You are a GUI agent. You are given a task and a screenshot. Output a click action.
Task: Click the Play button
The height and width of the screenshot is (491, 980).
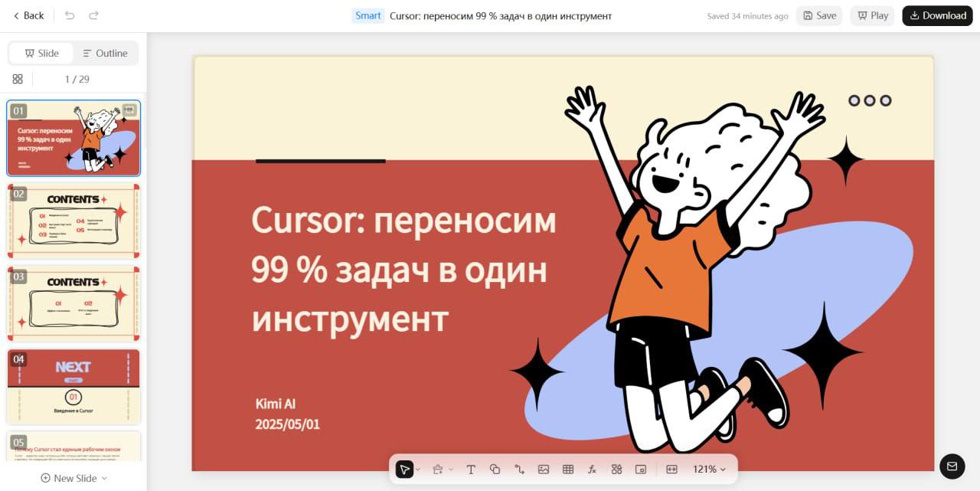point(872,15)
